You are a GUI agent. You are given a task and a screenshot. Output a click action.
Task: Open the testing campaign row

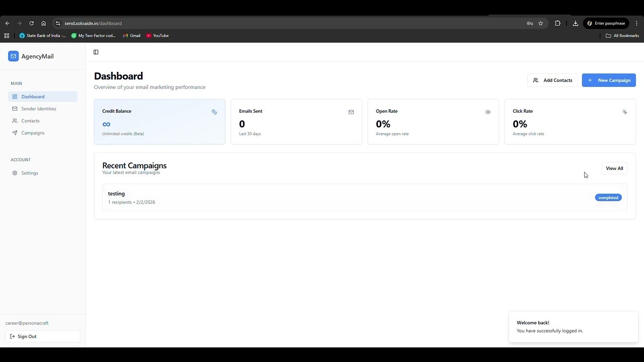[365, 197]
